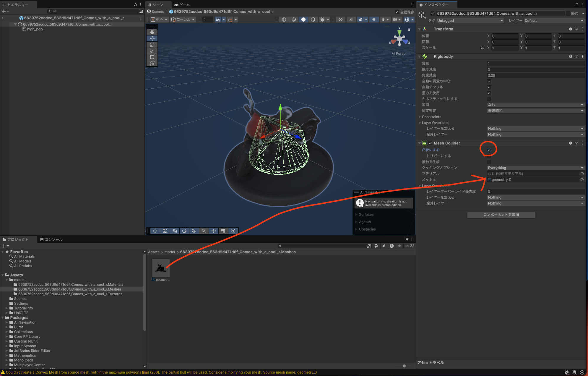Uncheck 重力を使用 in the Rigidbody
Image resolution: width=588 pixels, height=376 pixels.
pyautogui.click(x=489, y=93)
